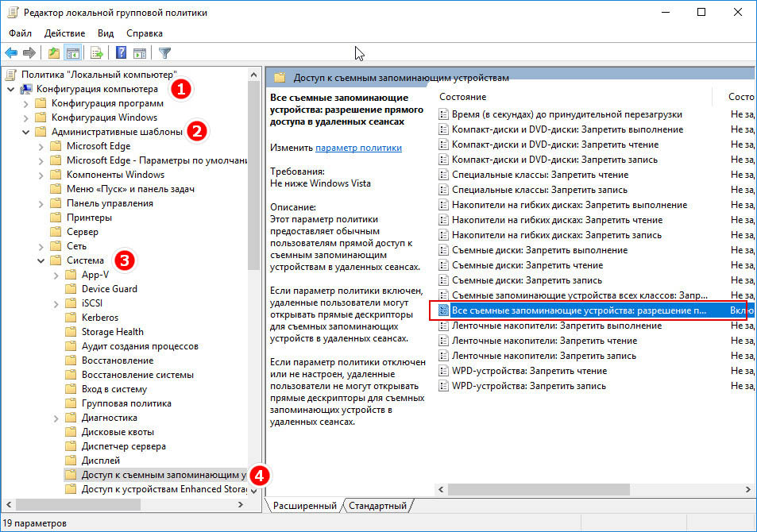
Task: Click the icon of Время (в секундах) policy
Action: (443, 114)
